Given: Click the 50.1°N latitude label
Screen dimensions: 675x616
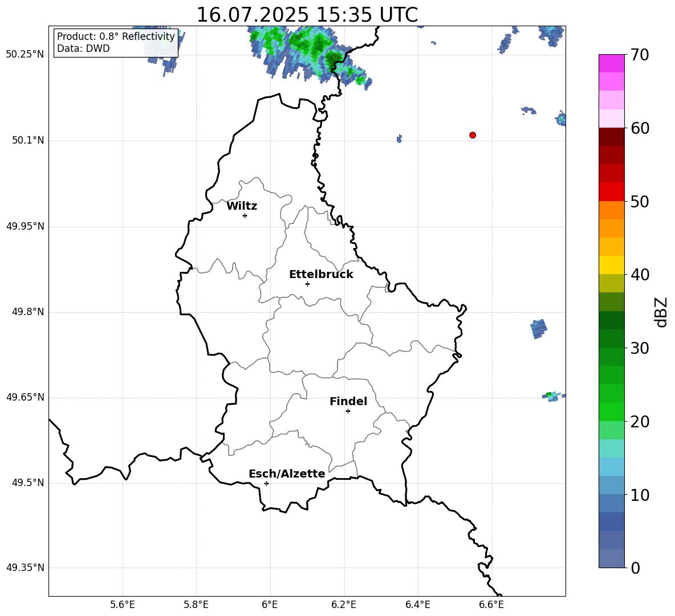Looking at the screenshot, I should pyautogui.click(x=28, y=141).
